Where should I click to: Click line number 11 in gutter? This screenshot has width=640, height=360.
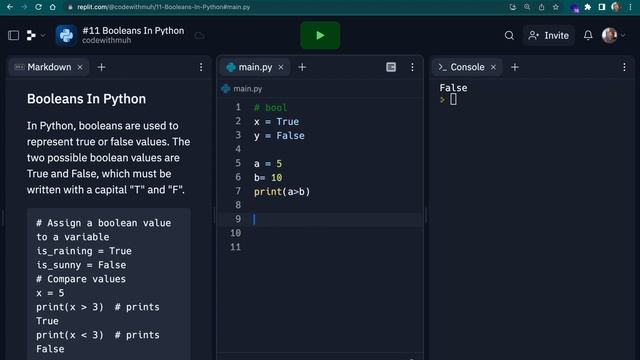click(x=236, y=247)
